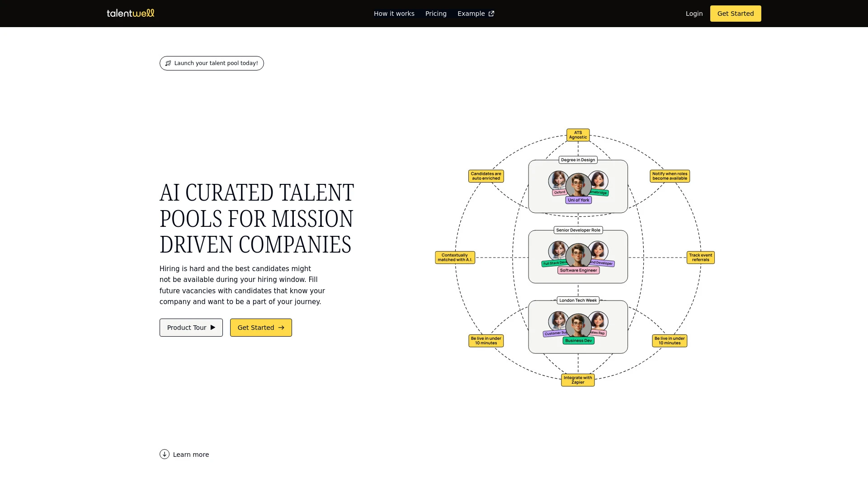The height and width of the screenshot is (488, 868).
Task: Click the arrow icon on the Get Started button
Action: [x=281, y=328]
